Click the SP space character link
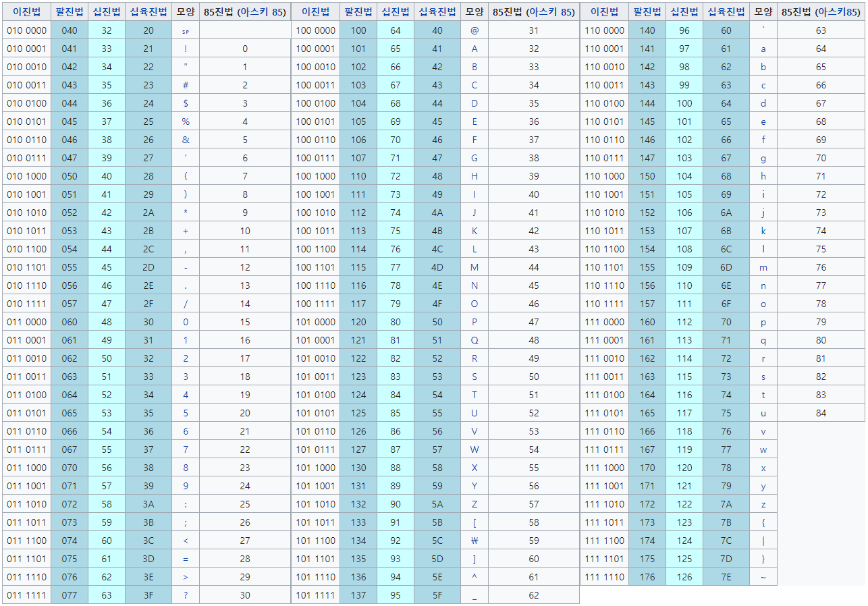 pos(186,31)
